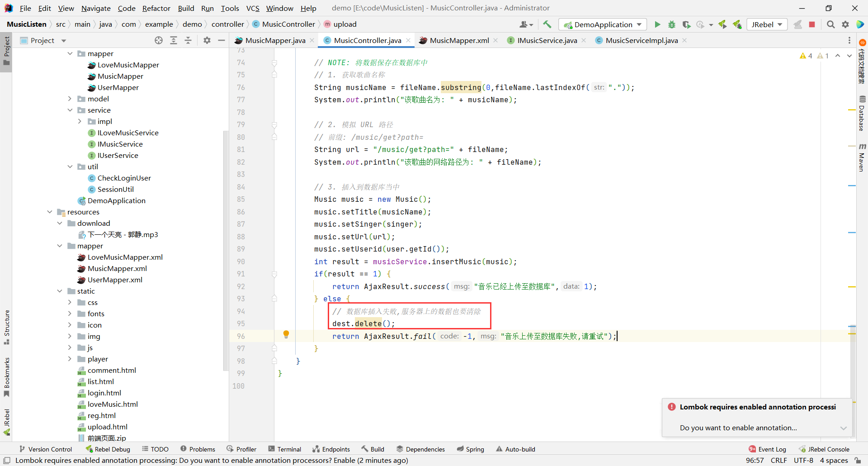The width and height of the screenshot is (868, 466).
Task: Expand the Lombok notification chevron
Action: (x=844, y=428)
